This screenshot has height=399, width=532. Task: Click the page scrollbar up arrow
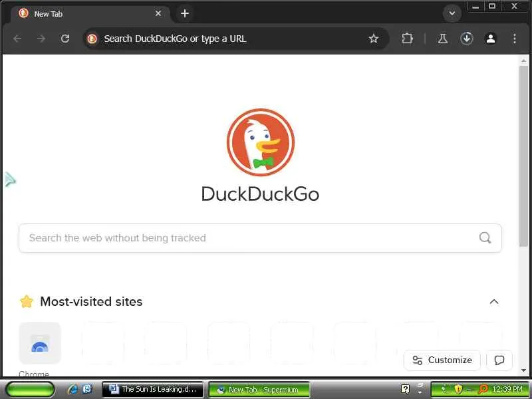(x=523, y=61)
